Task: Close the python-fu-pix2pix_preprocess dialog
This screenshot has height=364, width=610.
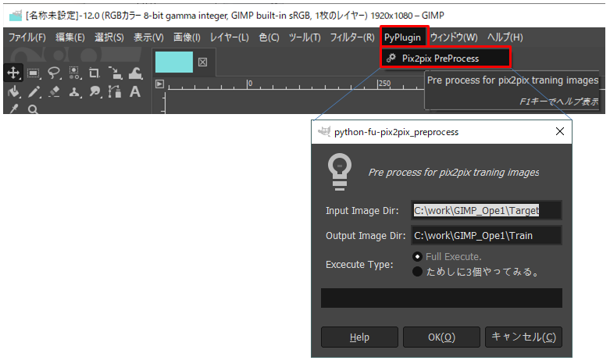Action: (x=560, y=131)
